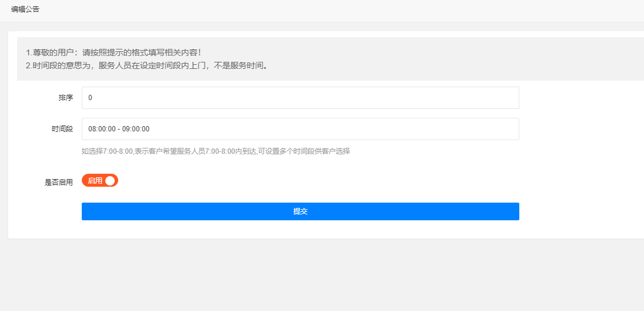Click the 排序 field label

coord(66,98)
